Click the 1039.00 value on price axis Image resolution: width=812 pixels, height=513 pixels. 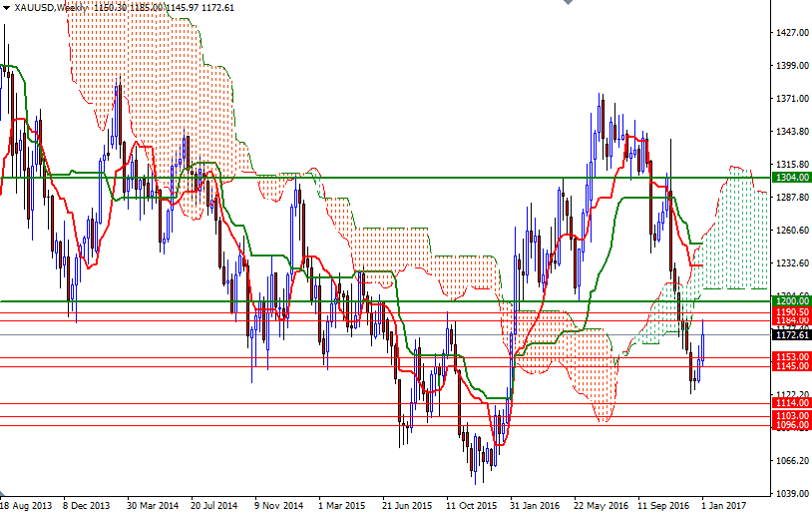pyautogui.click(x=791, y=493)
